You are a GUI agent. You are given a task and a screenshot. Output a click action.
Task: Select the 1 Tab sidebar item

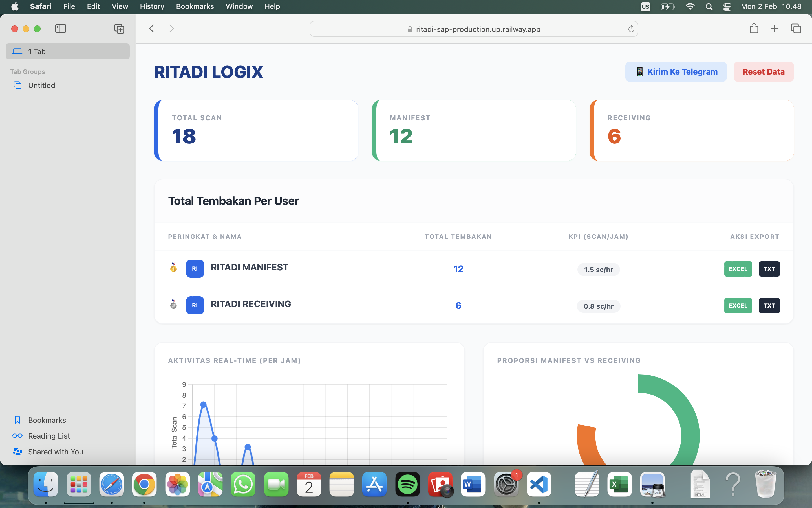coord(67,51)
